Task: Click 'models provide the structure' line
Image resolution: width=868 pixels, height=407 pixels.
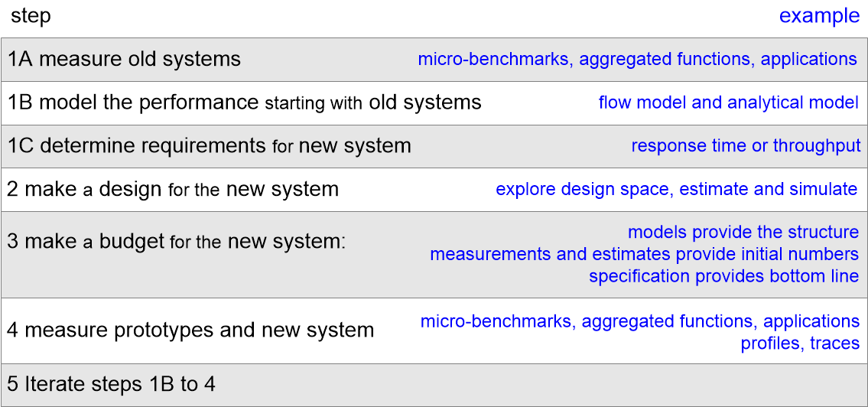Action: click(x=743, y=232)
